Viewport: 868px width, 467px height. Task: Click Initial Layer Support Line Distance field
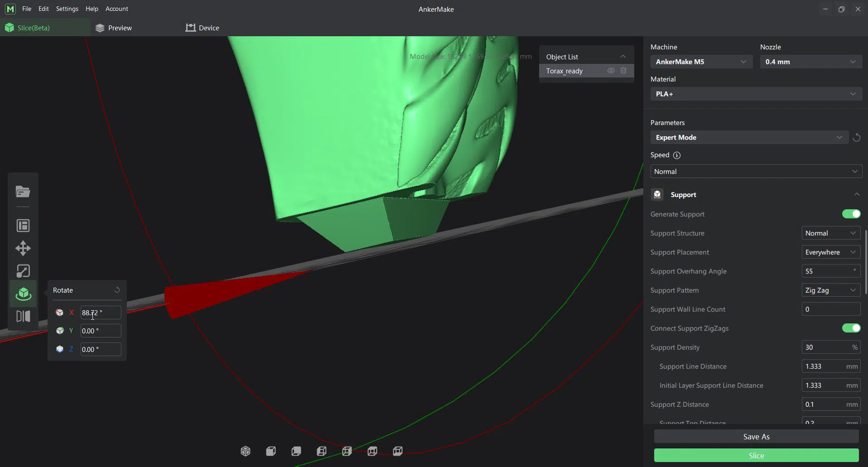click(x=831, y=385)
